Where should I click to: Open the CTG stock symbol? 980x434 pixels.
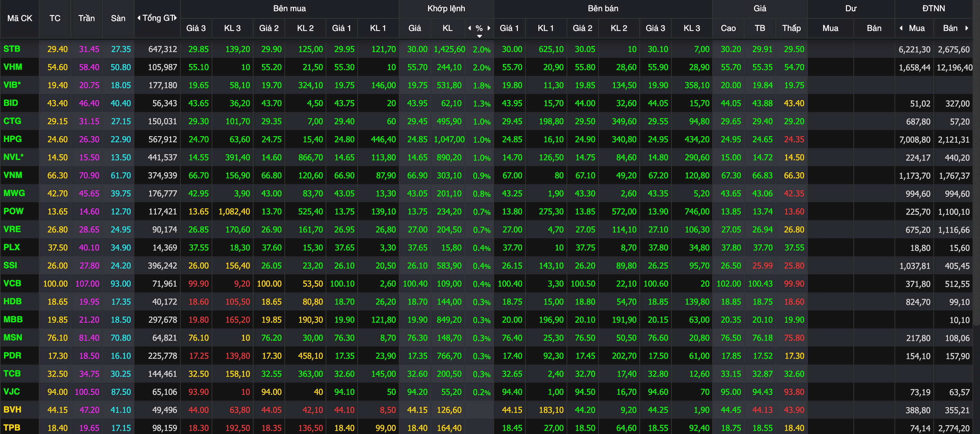[12, 121]
